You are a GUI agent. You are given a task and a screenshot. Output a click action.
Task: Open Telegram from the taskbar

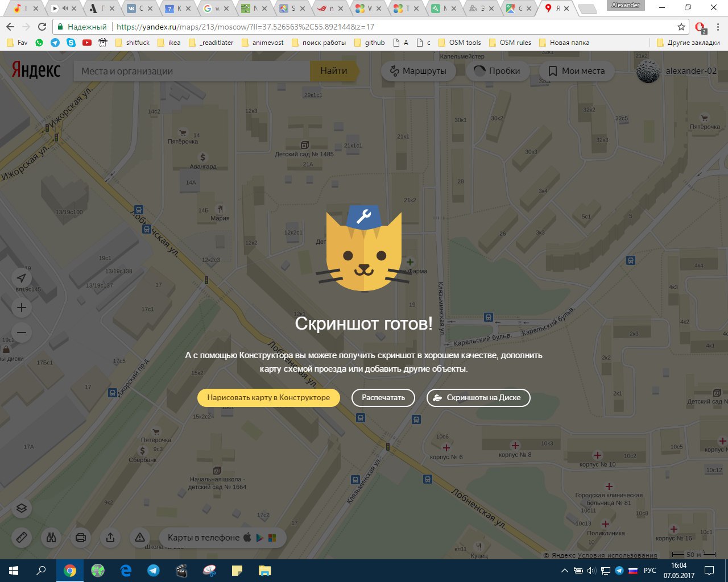pos(154,571)
